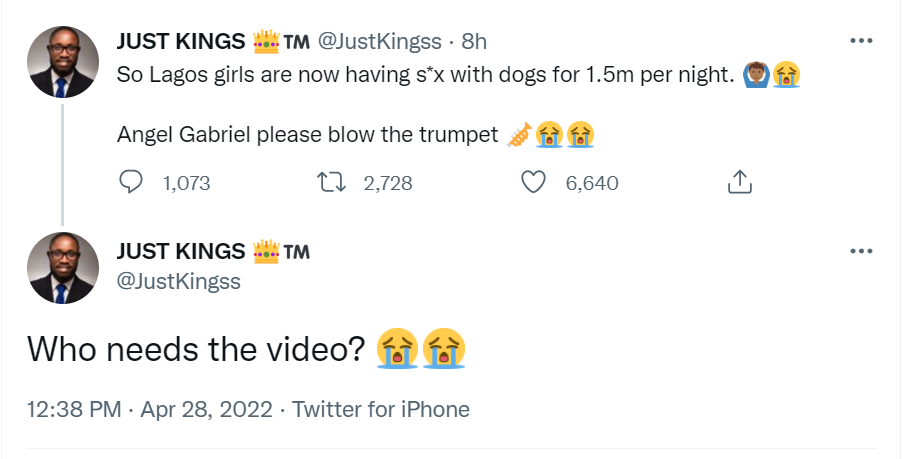Click the 6,640 likes count

(592, 183)
